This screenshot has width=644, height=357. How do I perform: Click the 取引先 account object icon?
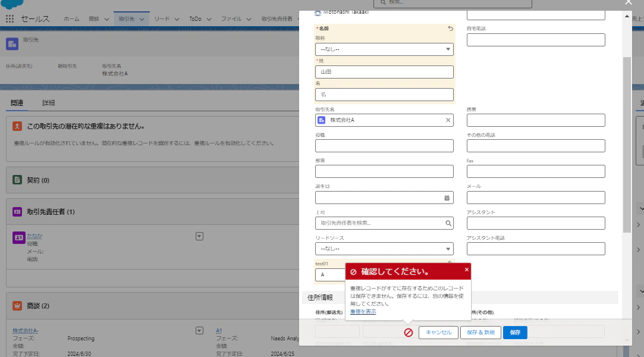tap(12, 43)
